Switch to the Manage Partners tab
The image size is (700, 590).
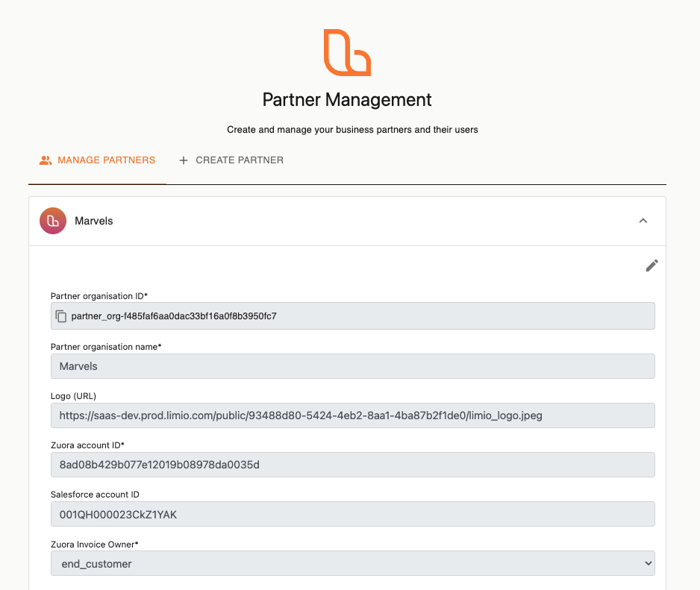pyautogui.click(x=97, y=160)
